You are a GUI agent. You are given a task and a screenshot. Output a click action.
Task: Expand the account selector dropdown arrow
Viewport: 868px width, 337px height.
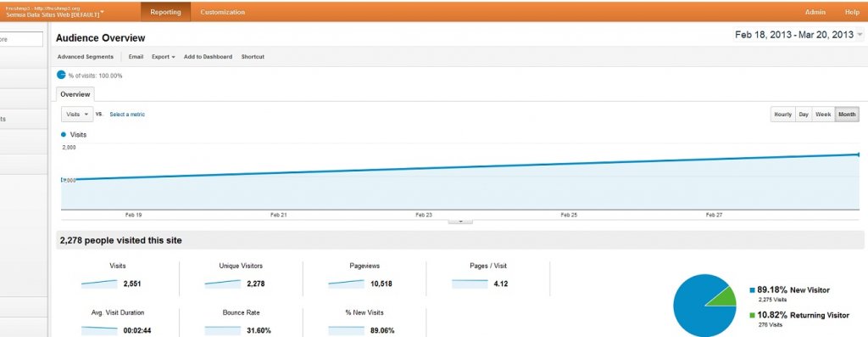(103, 12)
